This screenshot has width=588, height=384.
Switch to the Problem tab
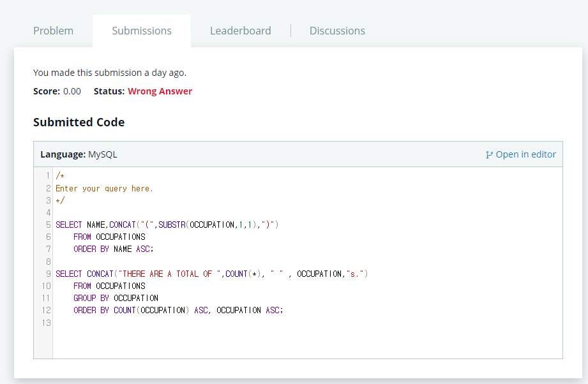pos(53,31)
